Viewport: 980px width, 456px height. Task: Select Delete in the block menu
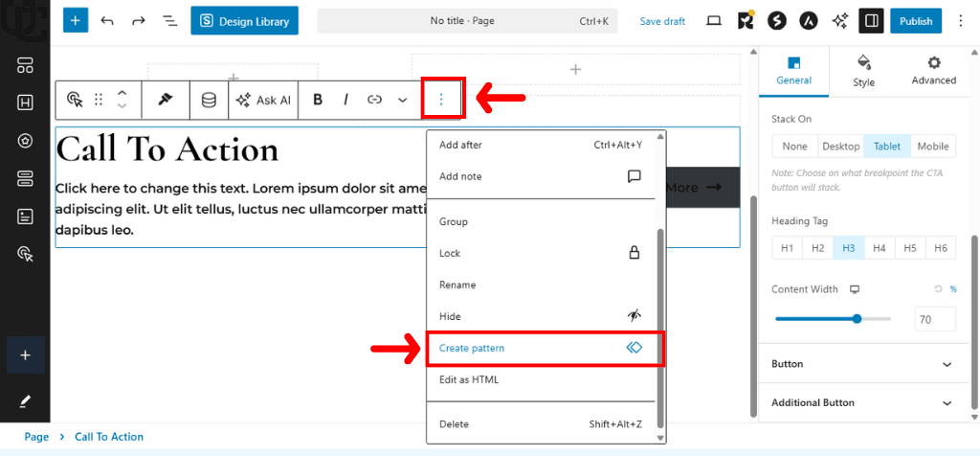point(541,424)
